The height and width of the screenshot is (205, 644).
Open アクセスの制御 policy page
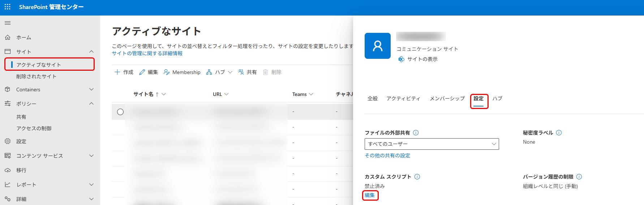coord(34,128)
